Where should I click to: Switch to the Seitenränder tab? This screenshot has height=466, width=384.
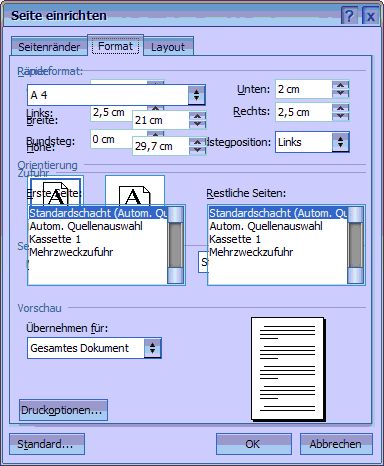[x=49, y=46]
